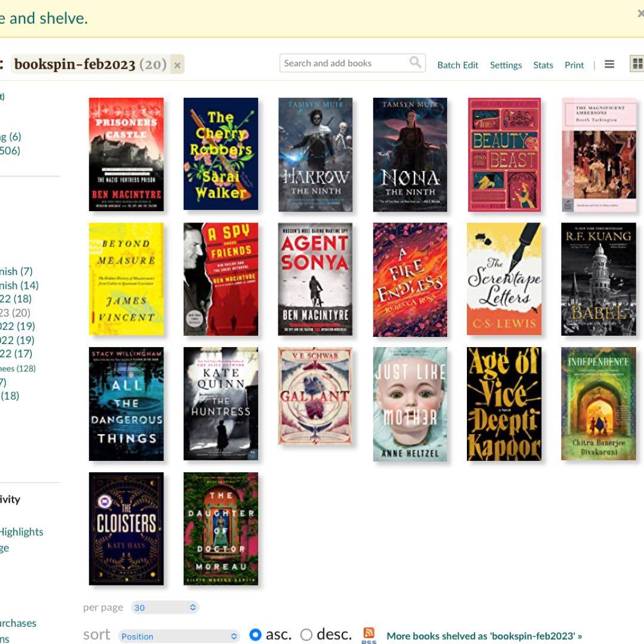The height and width of the screenshot is (644, 644).
Task: Select ascending sort order
Action: pos(255,634)
